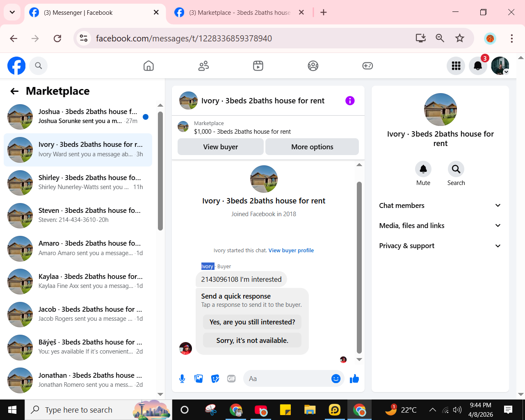Click the house thumbnail in right info panel

tap(440, 110)
